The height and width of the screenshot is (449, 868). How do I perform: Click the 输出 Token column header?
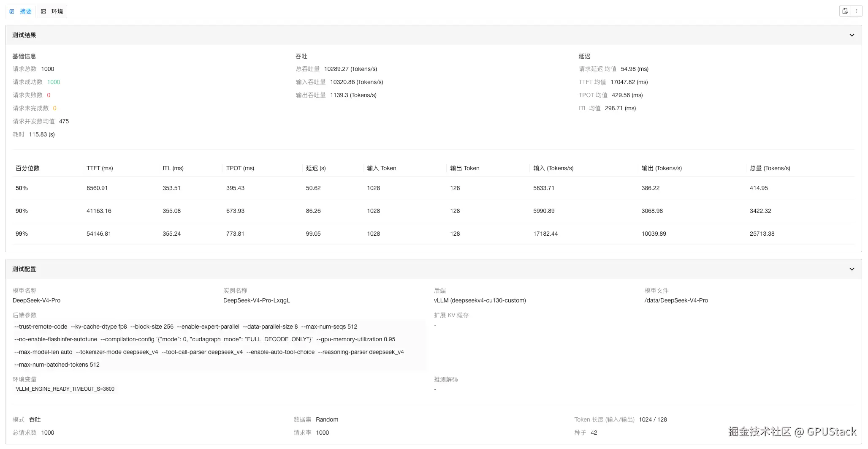[465, 168]
